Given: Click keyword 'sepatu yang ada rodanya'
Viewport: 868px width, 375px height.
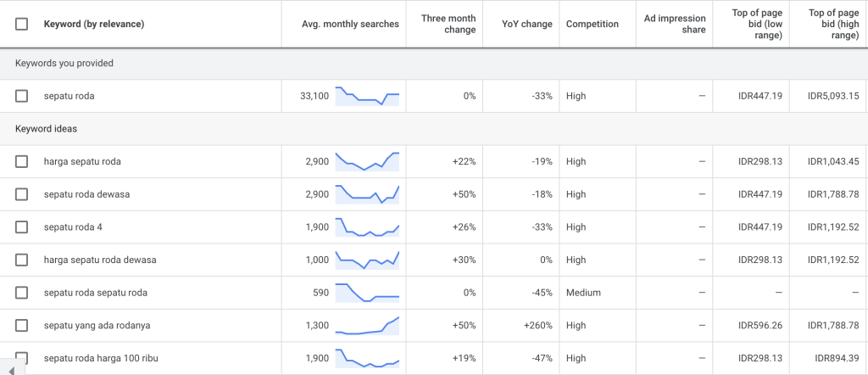Looking at the screenshot, I should (x=97, y=325).
